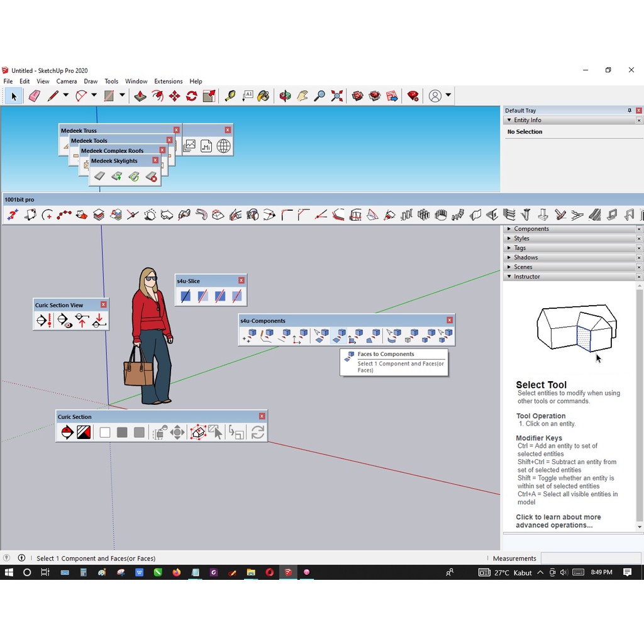Select the Pan hand tool

(x=303, y=96)
